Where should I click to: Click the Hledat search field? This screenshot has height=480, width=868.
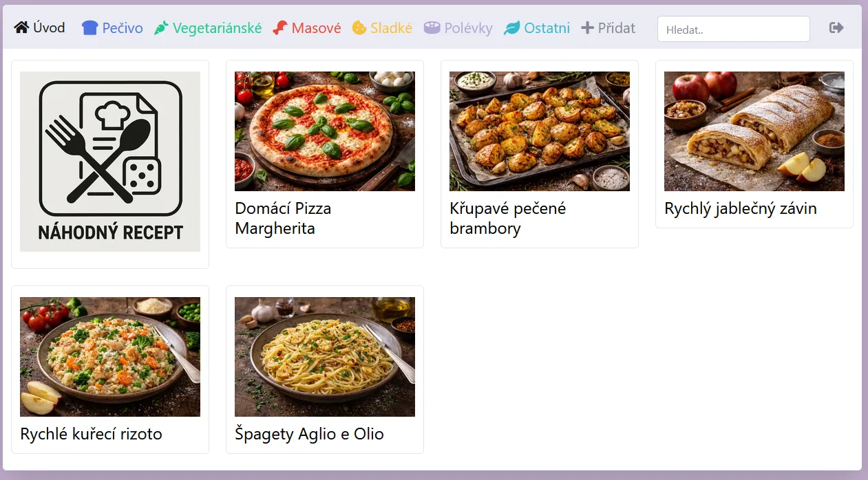tap(734, 29)
